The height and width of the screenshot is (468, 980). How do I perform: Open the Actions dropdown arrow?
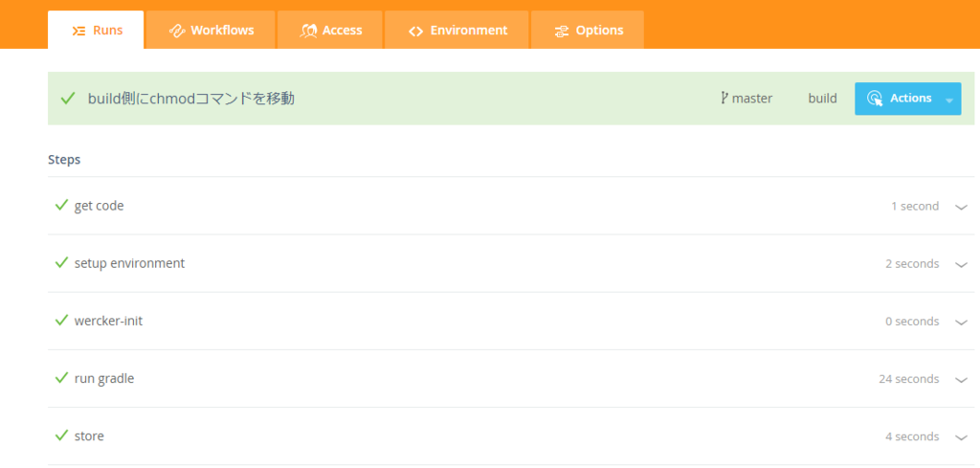pos(949,100)
